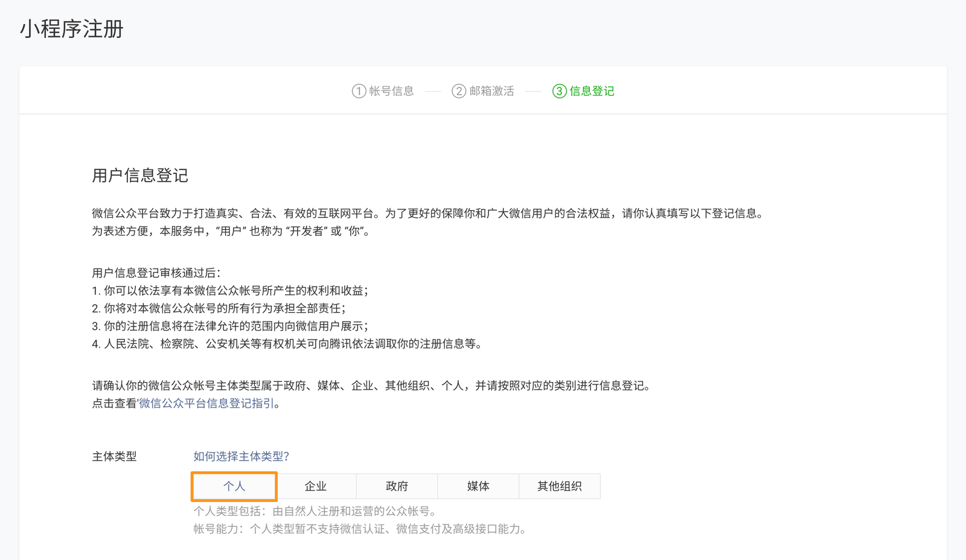966x560 pixels.
Task: Click list item 4 about 人民法院
Action: [x=287, y=344]
